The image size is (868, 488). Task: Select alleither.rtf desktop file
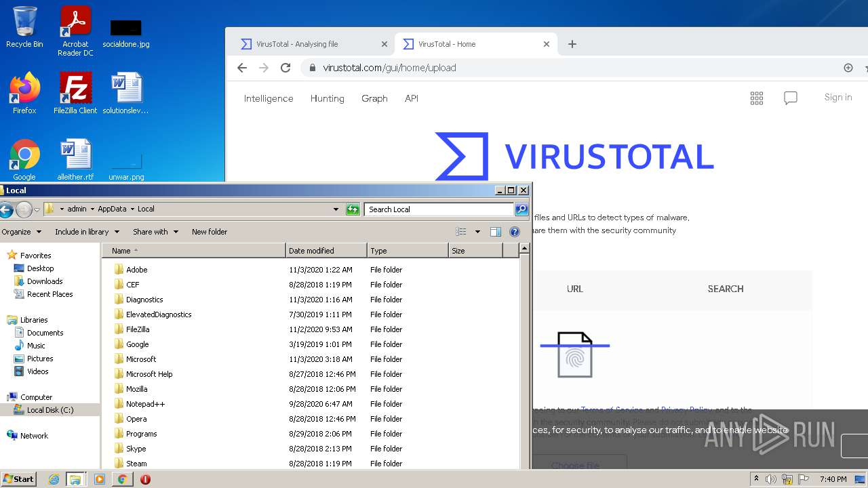(75, 160)
